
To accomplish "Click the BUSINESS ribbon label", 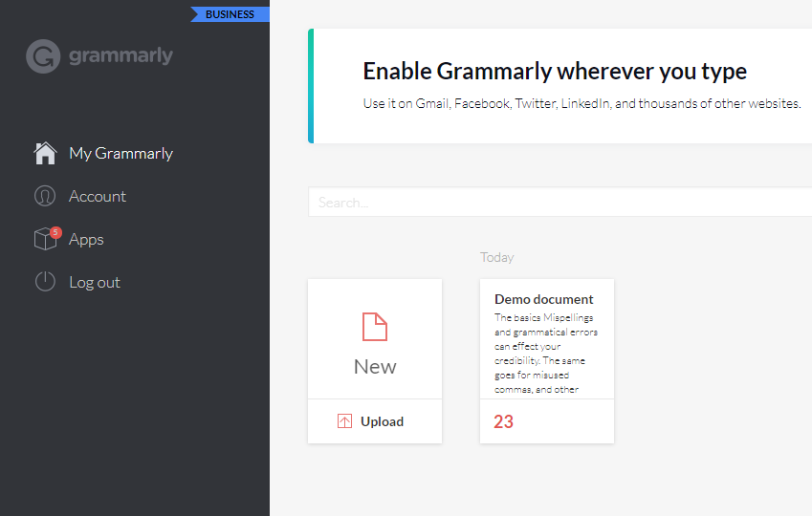I will pyautogui.click(x=230, y=14).
